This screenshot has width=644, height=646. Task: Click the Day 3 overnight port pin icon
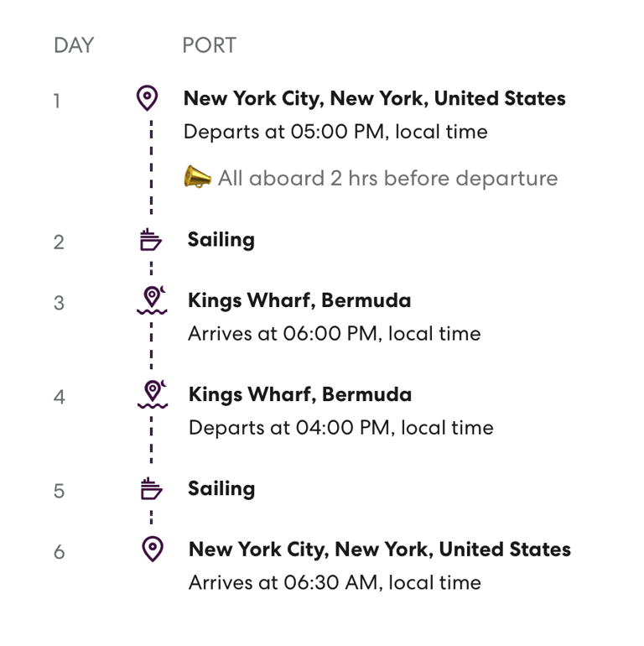tap(152, 300)
